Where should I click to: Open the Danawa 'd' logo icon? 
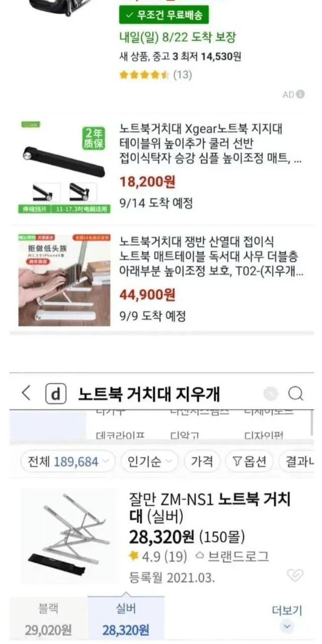click(x=56, y=394)
